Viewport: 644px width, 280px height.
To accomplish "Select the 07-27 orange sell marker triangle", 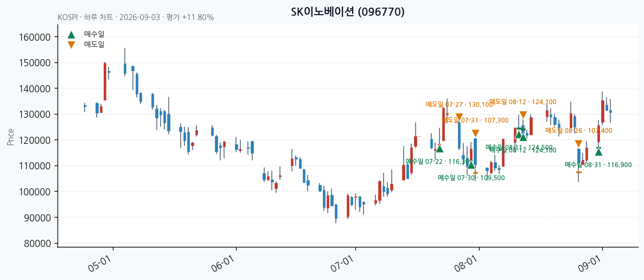I will pyautogui.click(x=459, y=117).
